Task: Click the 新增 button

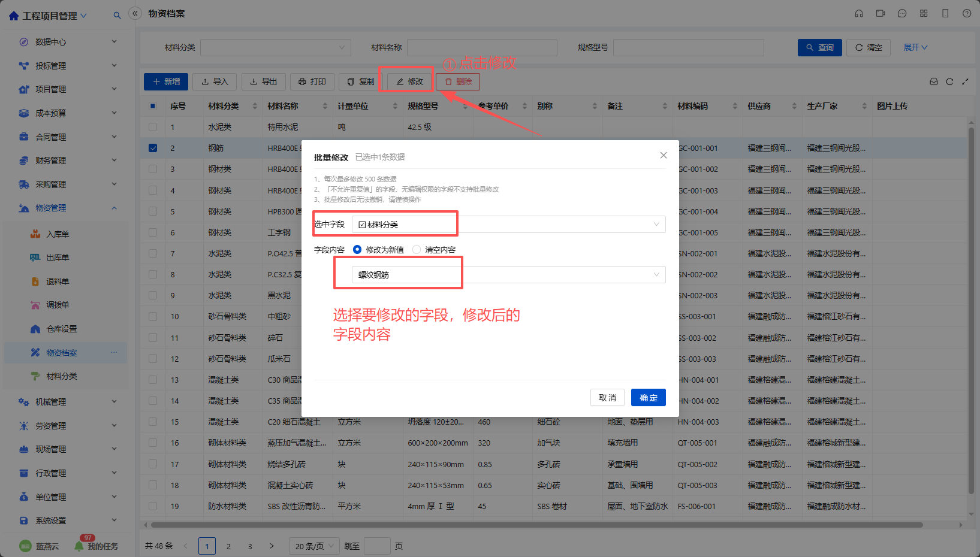Action: click(166, 81)
